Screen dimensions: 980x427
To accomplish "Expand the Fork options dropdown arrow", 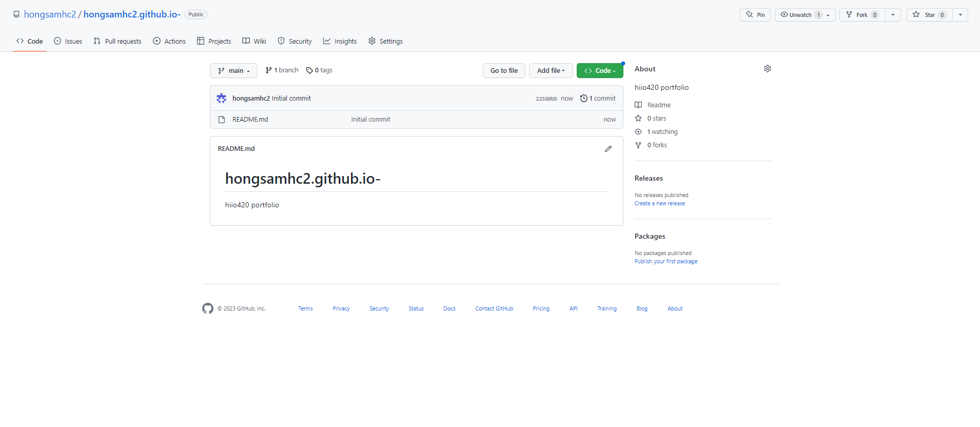I will tap(893, 15).
